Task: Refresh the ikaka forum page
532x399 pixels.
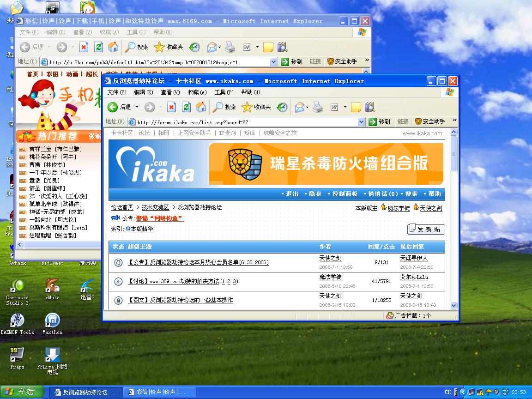Action: 186,107
